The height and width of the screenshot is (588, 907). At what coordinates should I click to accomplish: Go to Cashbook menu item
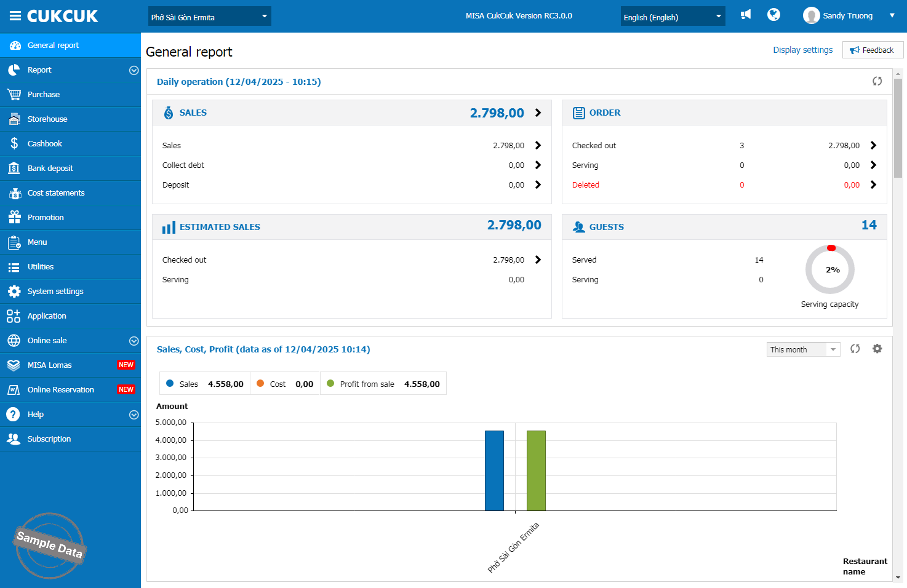click(x=45, y=144)
